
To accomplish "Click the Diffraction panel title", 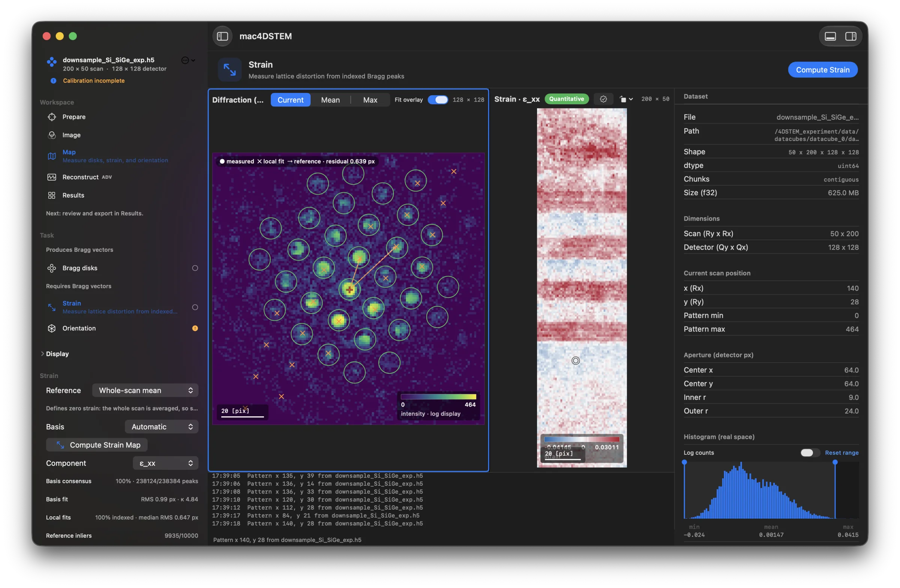I will coord(238,100).
